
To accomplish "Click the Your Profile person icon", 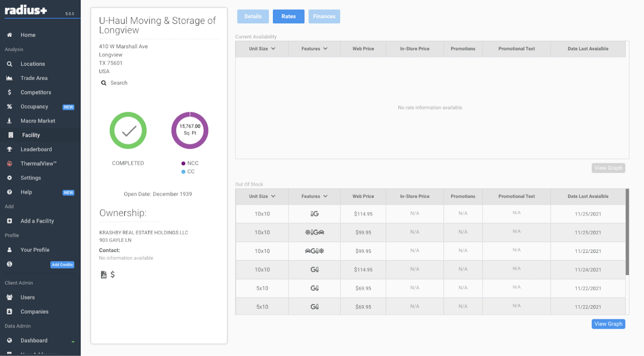I will (9, 250).
